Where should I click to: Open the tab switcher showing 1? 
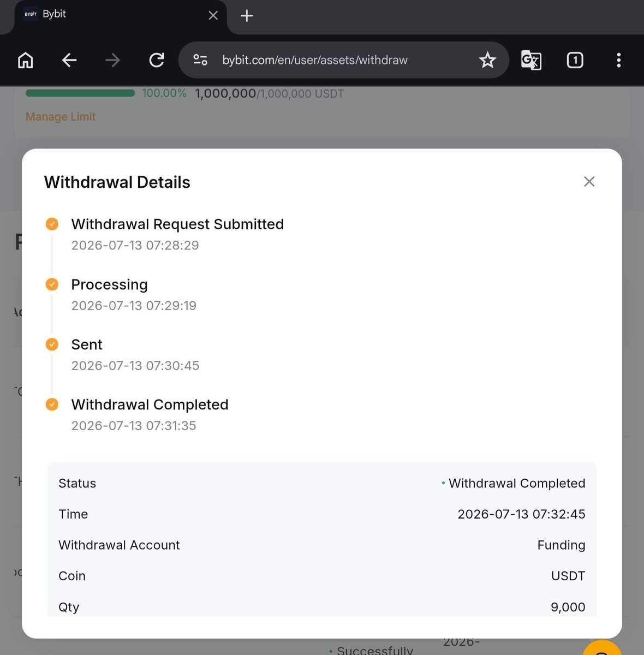(575, 60)
